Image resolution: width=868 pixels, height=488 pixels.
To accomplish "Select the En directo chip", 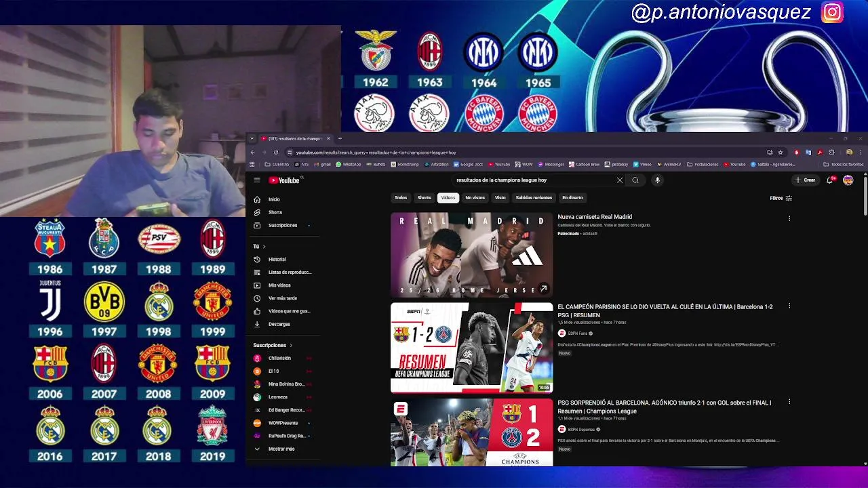I will pos(572,198).
